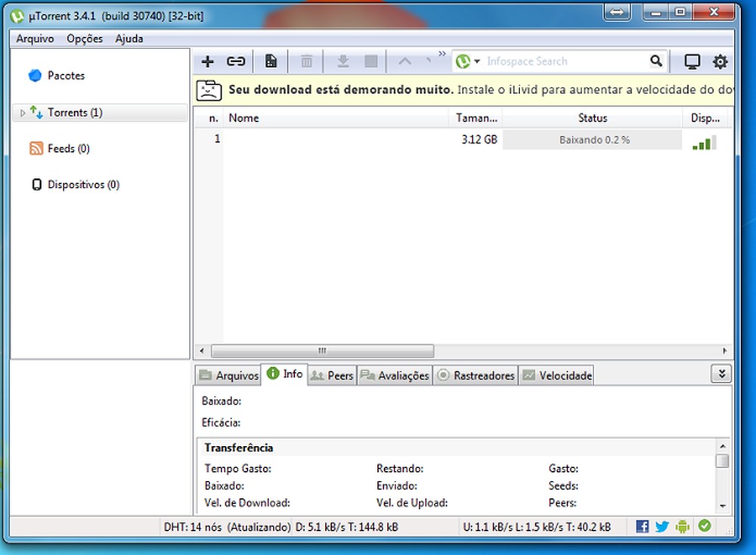Click the Infospace Search magnifier button

655,61
